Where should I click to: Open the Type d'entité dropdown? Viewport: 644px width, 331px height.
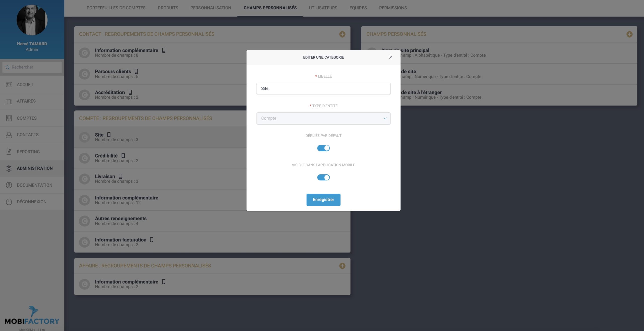(323, 118)
